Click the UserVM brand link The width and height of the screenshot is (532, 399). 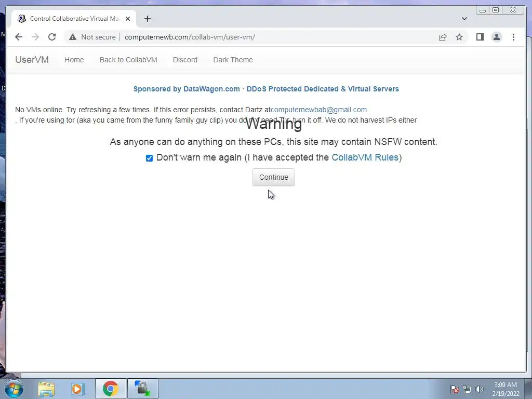click(32, 60)
